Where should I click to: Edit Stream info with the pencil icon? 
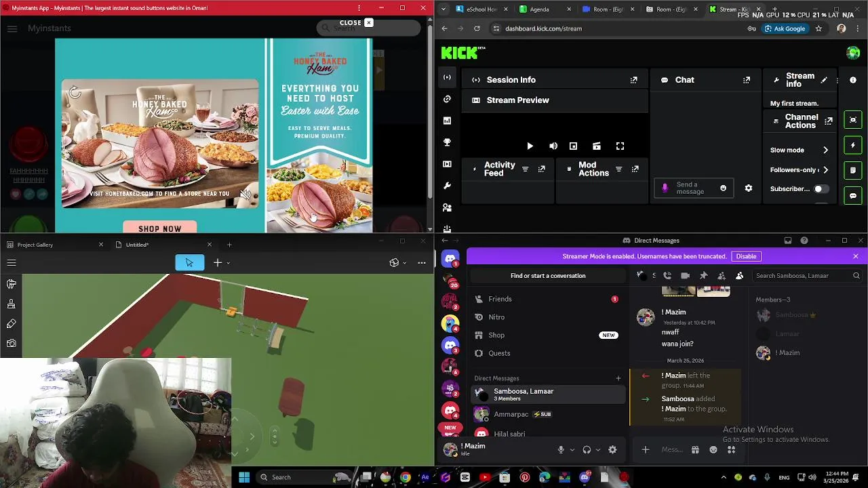coord(824,80)
